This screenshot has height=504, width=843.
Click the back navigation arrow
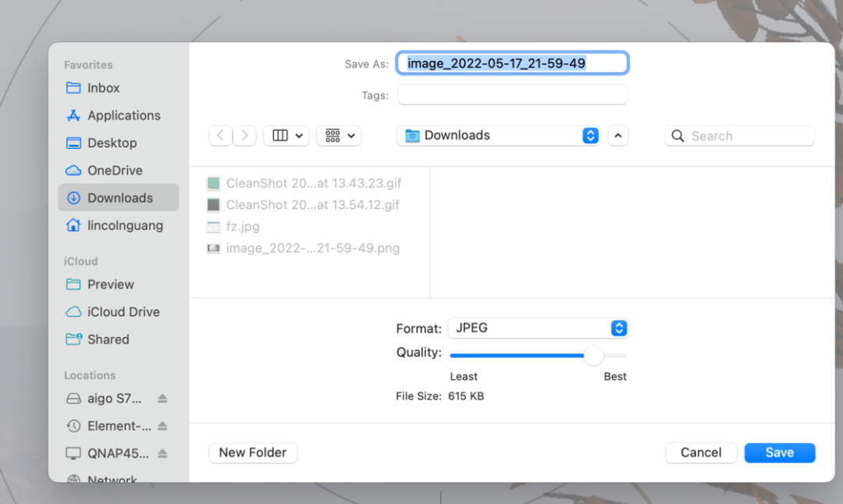[220, 136]
